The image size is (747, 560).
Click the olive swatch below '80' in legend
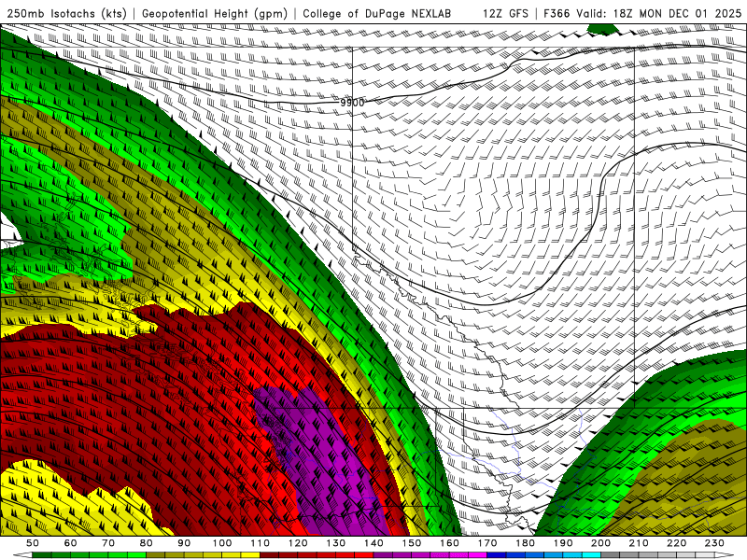[156, 555]
